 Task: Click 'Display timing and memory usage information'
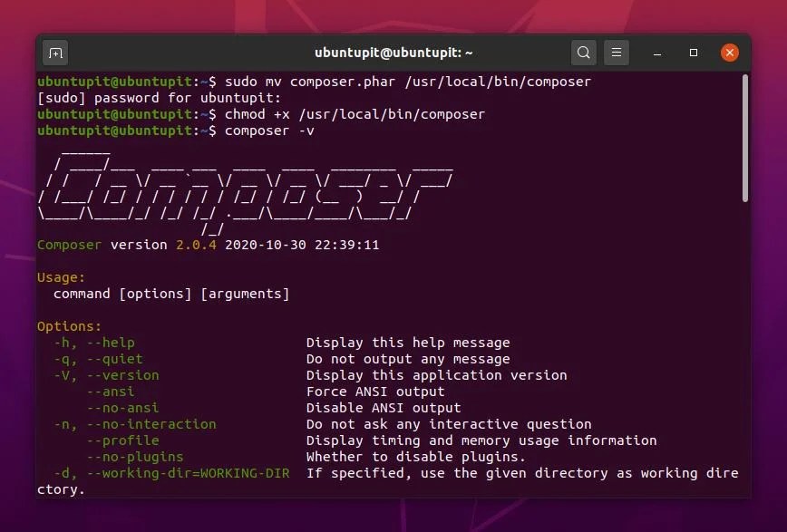point(481,440)
